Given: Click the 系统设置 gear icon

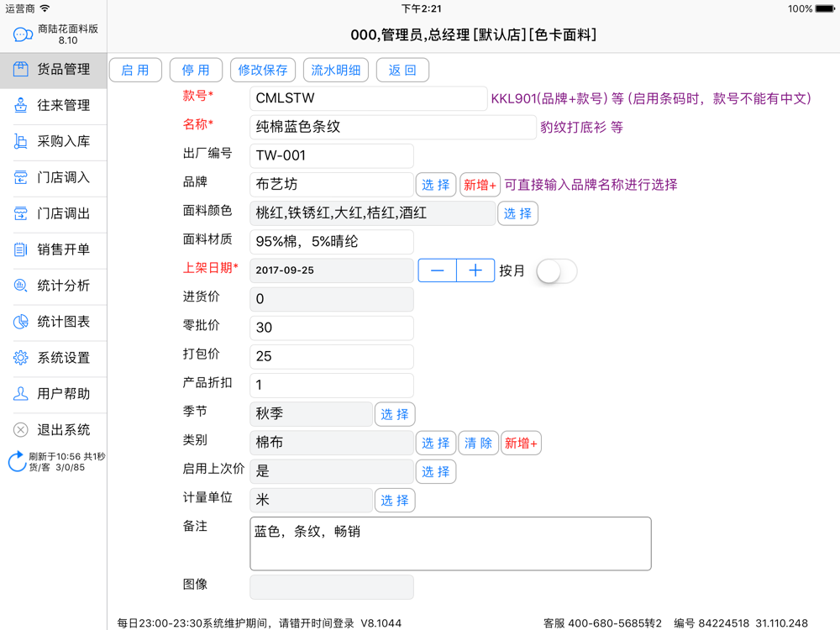Looking at the screenshot, I should [20, 358].
